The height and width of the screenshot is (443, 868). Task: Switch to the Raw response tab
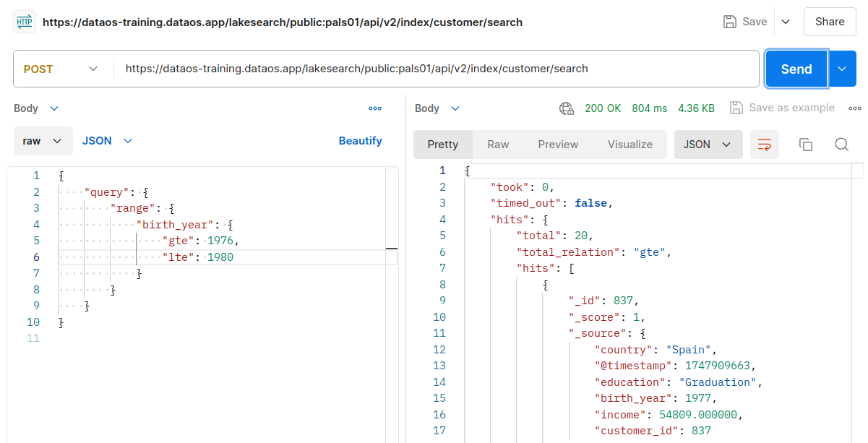coord(498,145)
